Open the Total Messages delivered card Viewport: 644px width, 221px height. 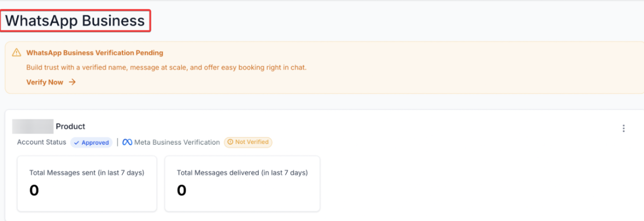click(242, 183)
